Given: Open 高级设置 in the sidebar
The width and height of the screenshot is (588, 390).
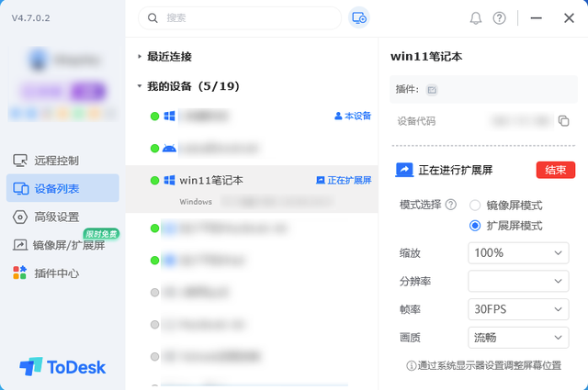Looking at the screenshot, I should pyautogui.click(x=62, y=217).
